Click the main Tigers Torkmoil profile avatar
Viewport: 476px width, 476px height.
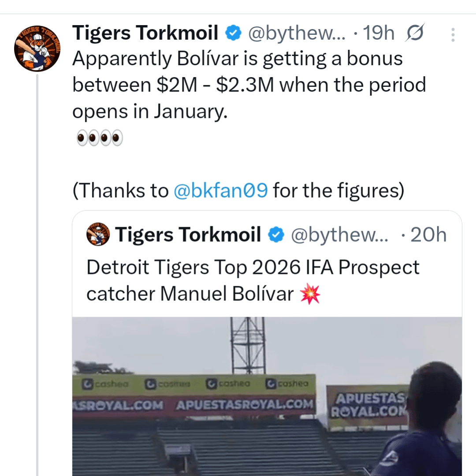(x=37, y=48)
